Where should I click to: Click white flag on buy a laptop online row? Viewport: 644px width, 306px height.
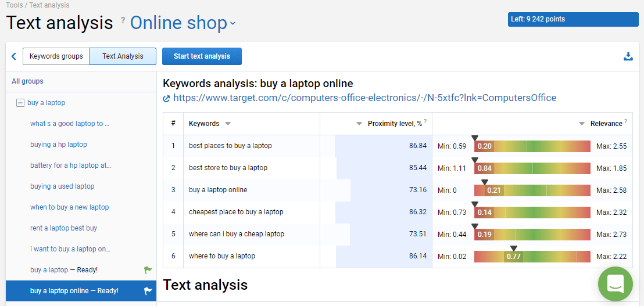[x=148, y=291]
